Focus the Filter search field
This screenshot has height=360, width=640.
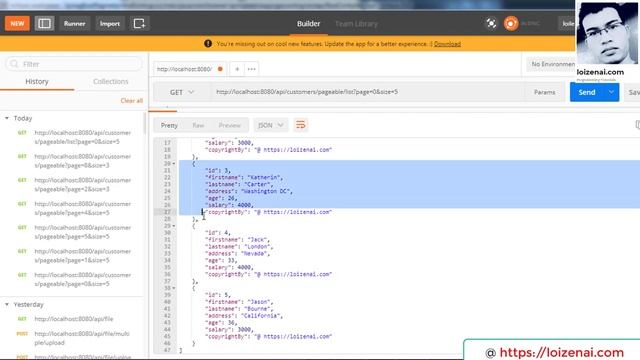click(x=74, y=64)
